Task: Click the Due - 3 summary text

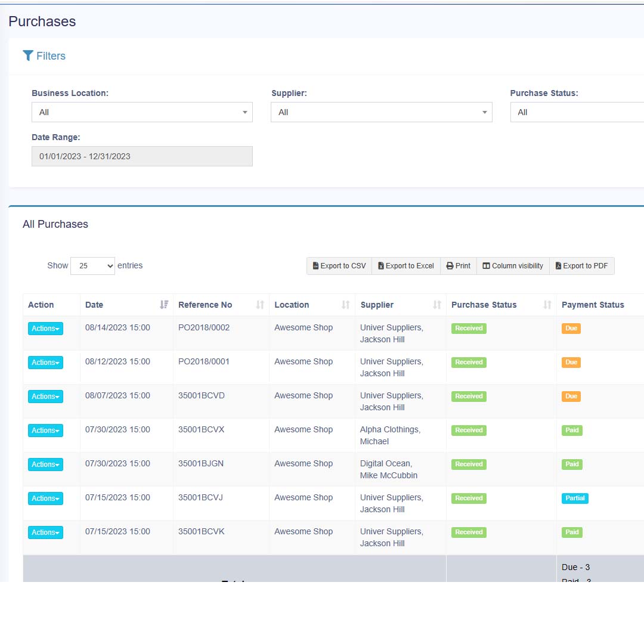Action: pos(575,567)
